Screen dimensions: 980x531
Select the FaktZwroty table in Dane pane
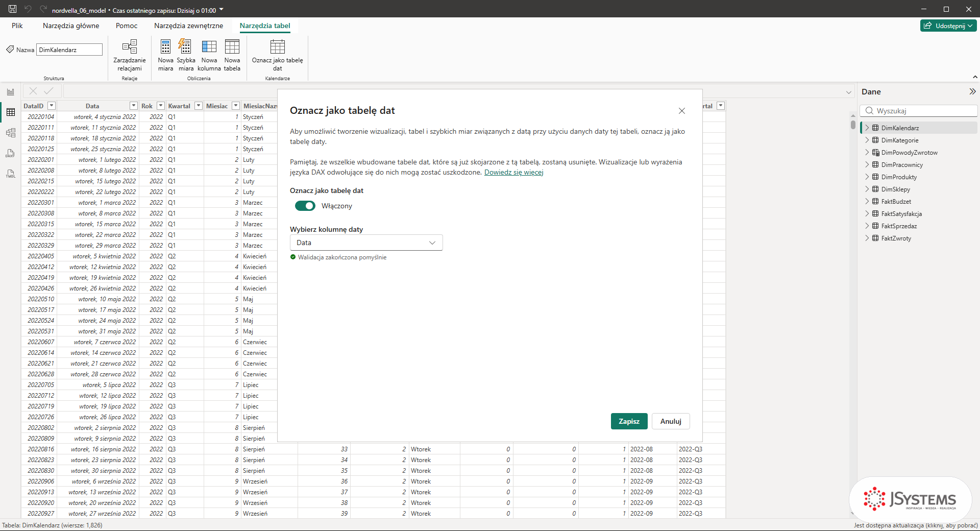click(896, 238)
